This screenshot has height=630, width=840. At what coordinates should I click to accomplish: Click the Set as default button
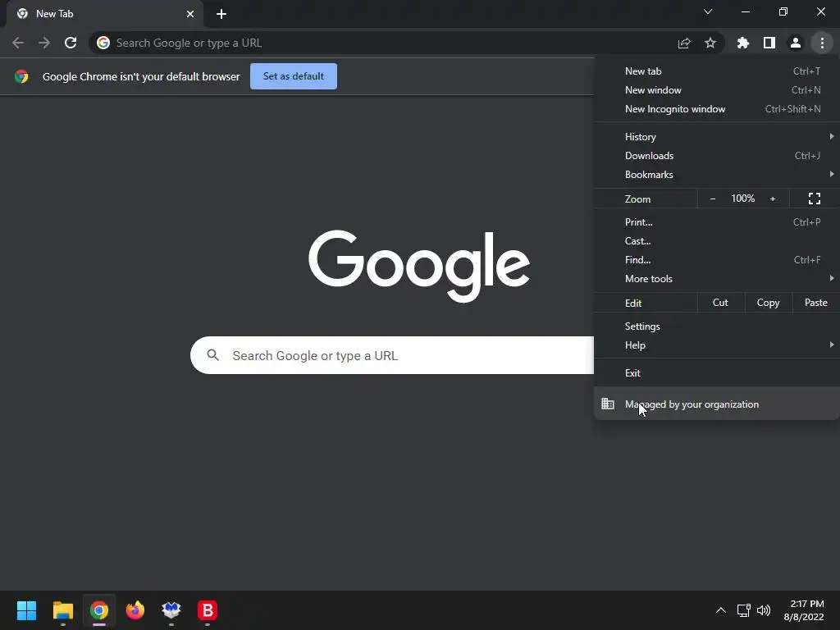tap(294, 76)
